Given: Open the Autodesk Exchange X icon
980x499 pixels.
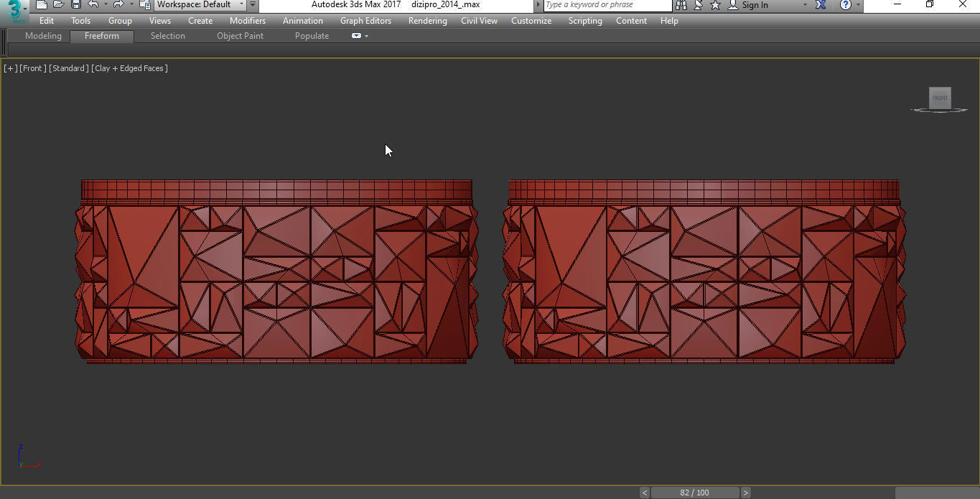Looking at the screenshot, I should tap(821, 5).
